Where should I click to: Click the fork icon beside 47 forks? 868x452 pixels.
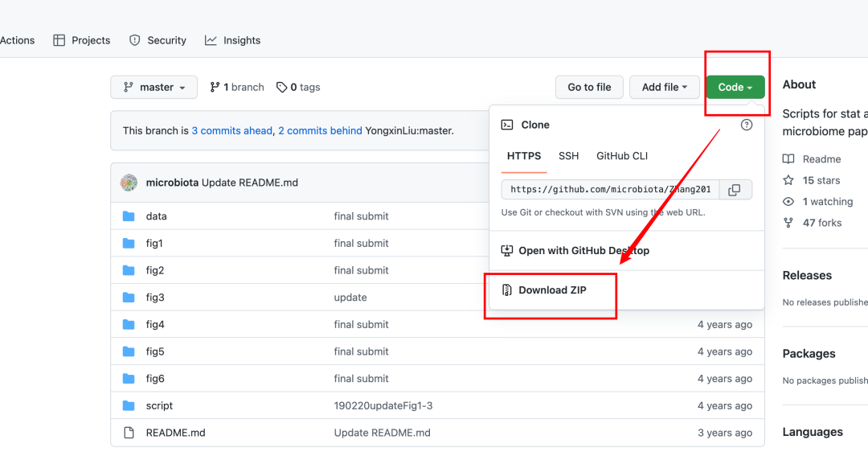[788, 223]
